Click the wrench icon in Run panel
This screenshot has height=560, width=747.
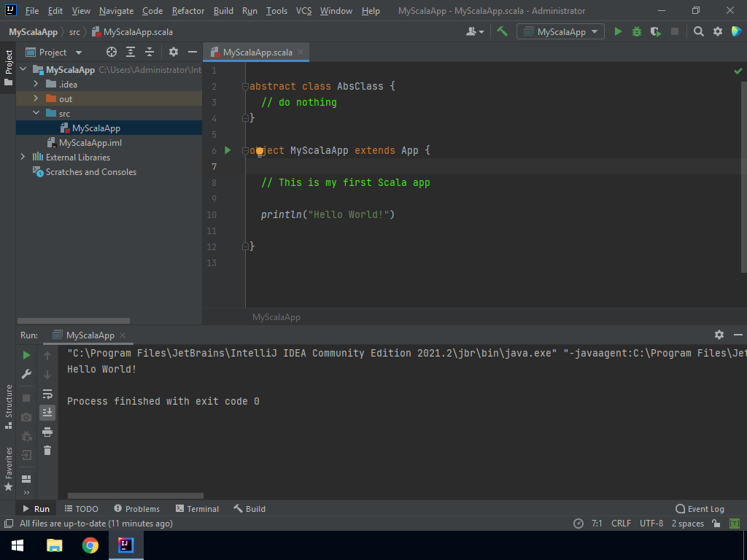pos(27,374)
